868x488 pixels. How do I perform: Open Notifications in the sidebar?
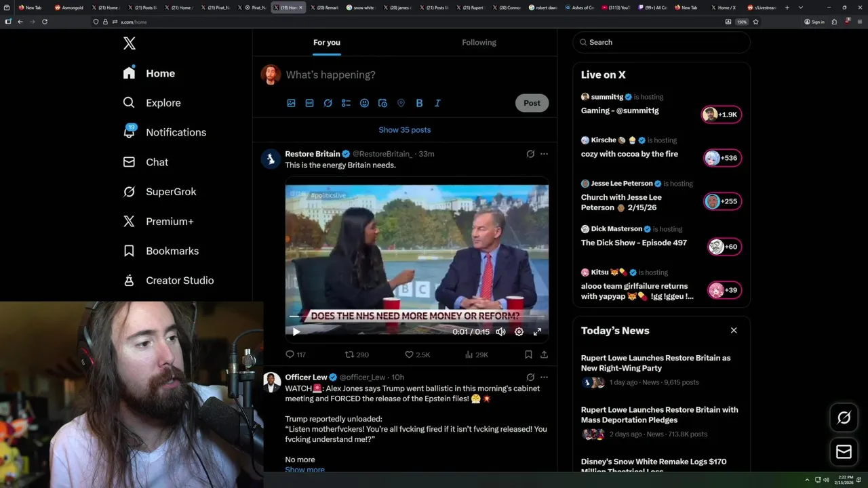click(x=164, y=132)
